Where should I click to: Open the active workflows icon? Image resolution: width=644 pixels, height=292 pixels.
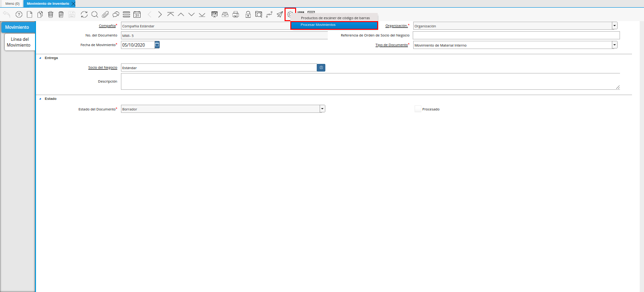coord(269,14)
